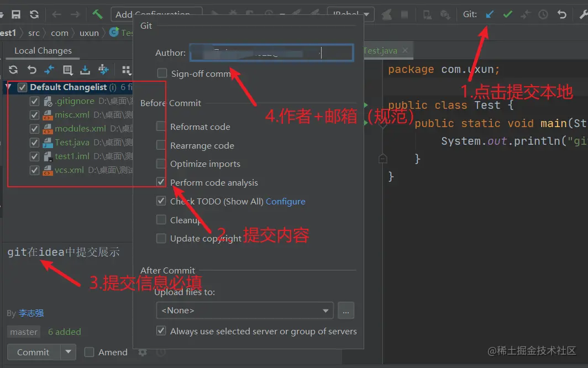The image size is (588, 368).
Task: Click the Git Rollback arrow in top toolbar
Action: (561, 14)
